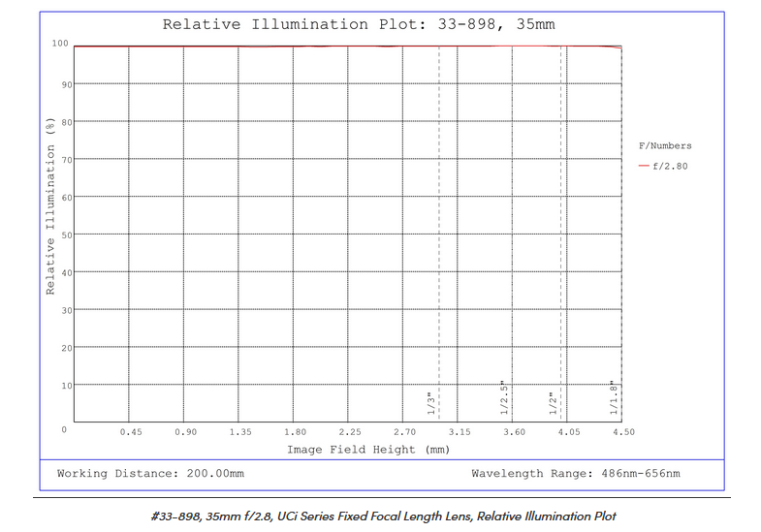The height and width of the screenshot is (532, 761).
Task: Click the Relative Illumination Plot chart title
Action: 358,23
